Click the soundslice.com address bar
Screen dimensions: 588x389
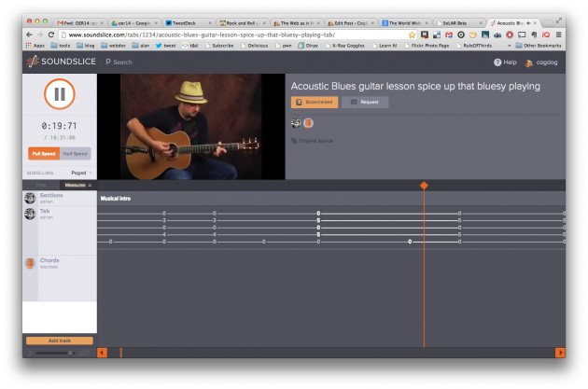(x=232, y=35)
